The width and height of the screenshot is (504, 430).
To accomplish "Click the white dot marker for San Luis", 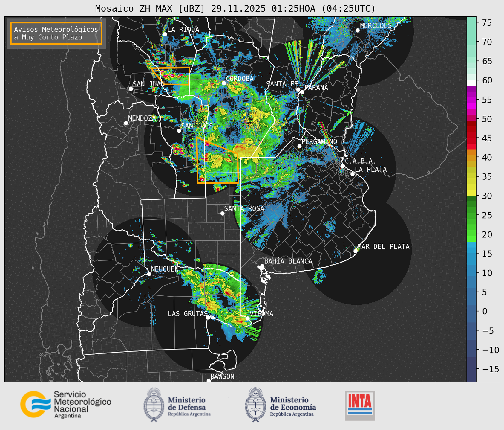I will click(179, 131).
